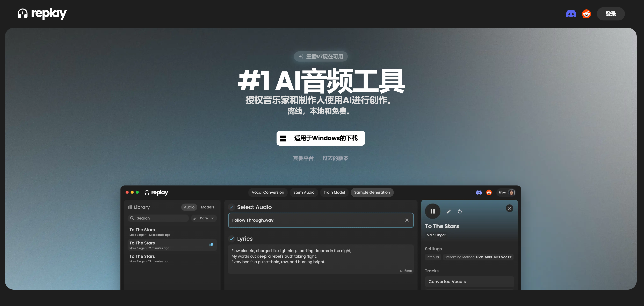Click the now-playing bars icon
644x306 pixels.
point(211,245)
